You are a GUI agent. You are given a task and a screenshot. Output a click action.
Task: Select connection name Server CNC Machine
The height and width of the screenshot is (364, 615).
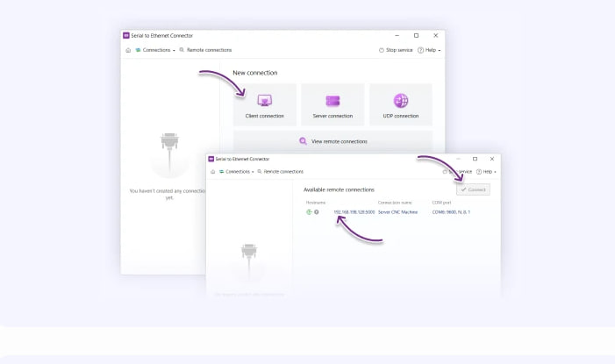(397, 212)
